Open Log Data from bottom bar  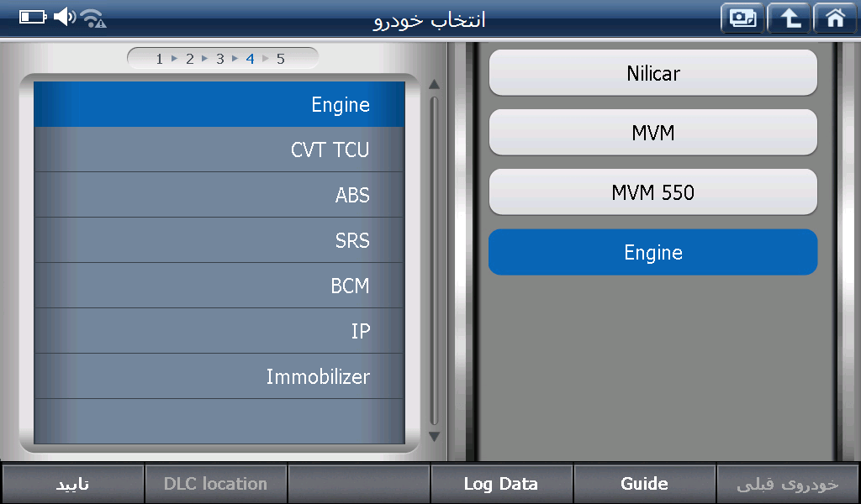pos(501,484)
